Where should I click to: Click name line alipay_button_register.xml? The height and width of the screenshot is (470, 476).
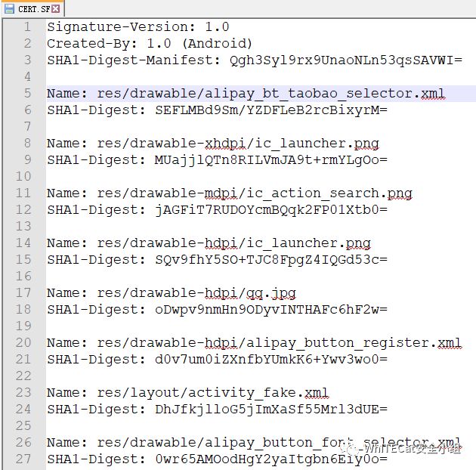coord(255,343)
